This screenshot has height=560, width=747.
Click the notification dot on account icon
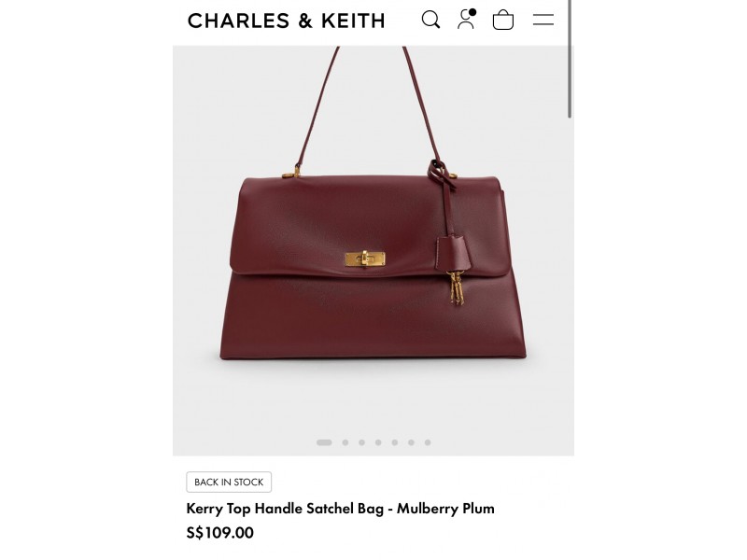(472, 12)
